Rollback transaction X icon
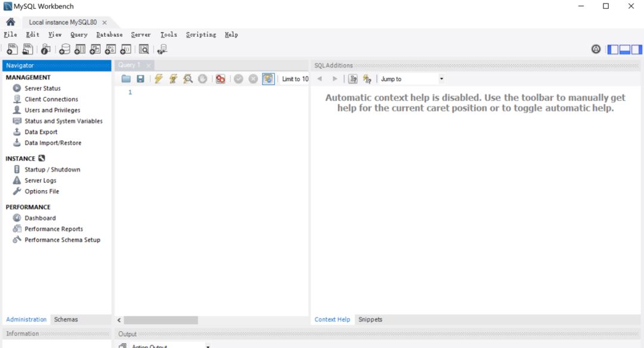Image resolution: width=644 pixels, height=348 pixels. [253, 79]
